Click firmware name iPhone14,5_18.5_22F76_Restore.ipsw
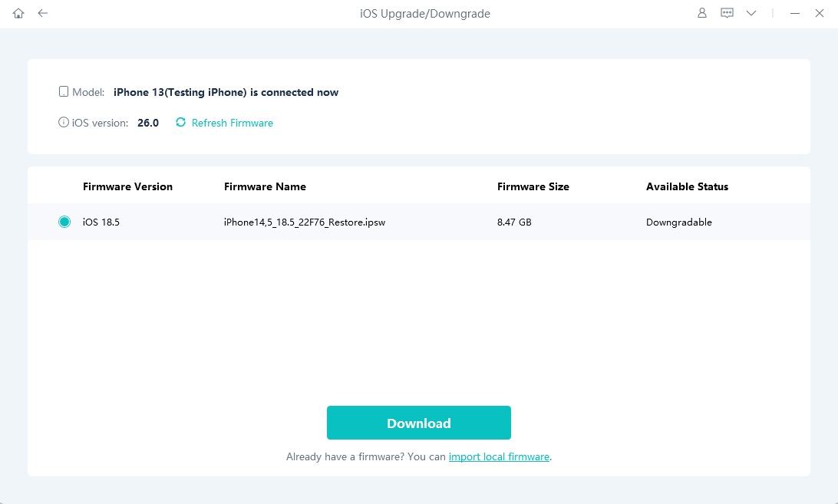Image resolution: width=838 pixels, height=504 pixels. [305, 222]
